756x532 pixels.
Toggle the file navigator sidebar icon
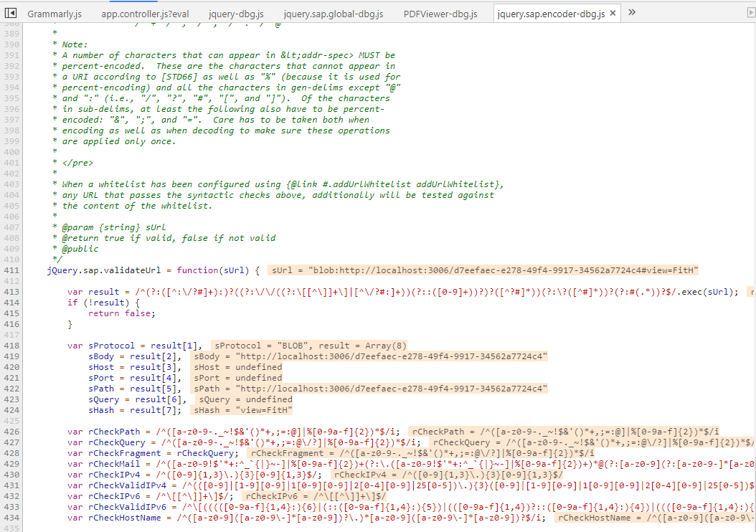[11, 13]
